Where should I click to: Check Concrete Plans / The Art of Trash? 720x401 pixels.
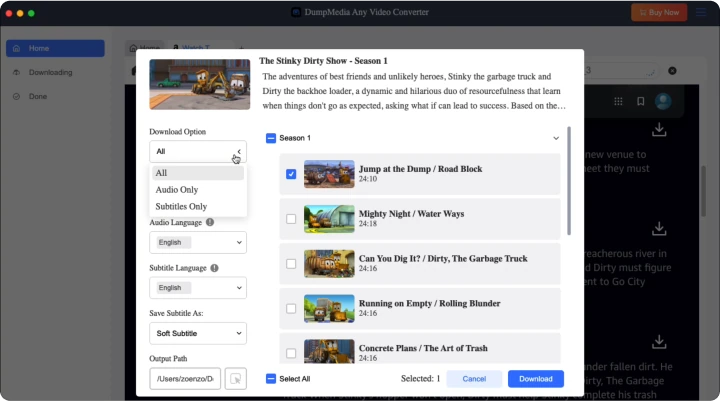pos(291,353)
